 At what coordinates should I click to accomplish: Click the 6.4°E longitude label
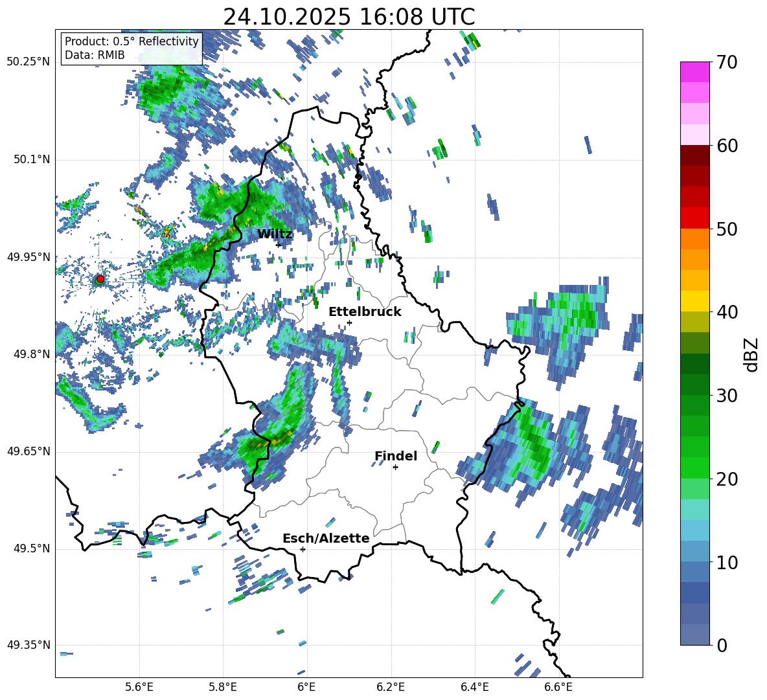[474, 687]
